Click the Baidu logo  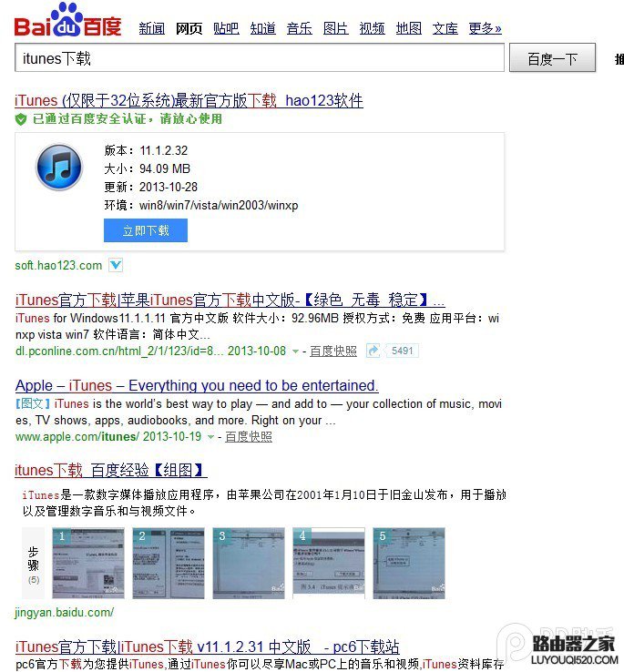67,20
